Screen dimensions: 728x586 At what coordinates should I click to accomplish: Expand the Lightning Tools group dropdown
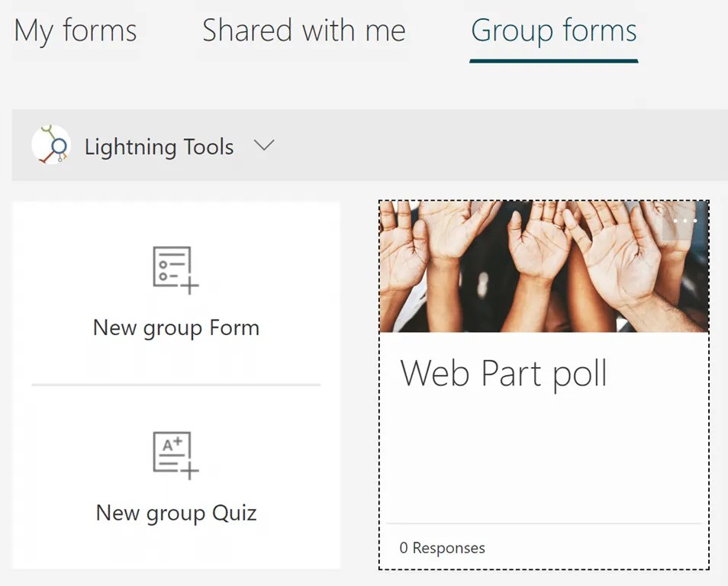click(x=264, y=145)
